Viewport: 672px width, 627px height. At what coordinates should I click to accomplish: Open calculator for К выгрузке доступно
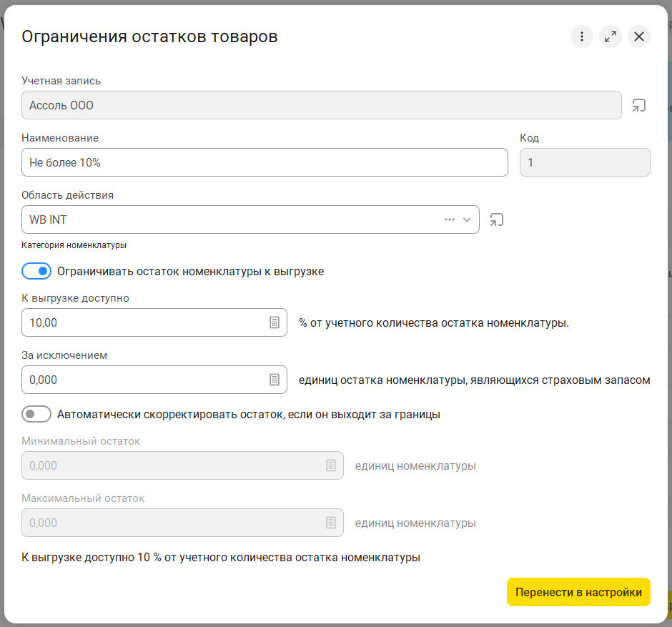pos(275,322)
